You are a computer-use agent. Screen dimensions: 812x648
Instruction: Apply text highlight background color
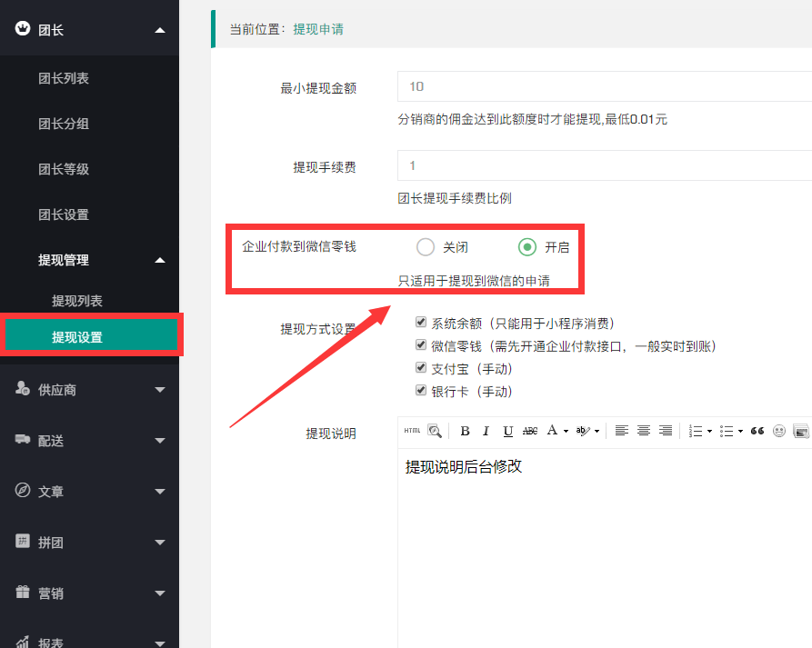pyautogui.click(x=583, y=431)
